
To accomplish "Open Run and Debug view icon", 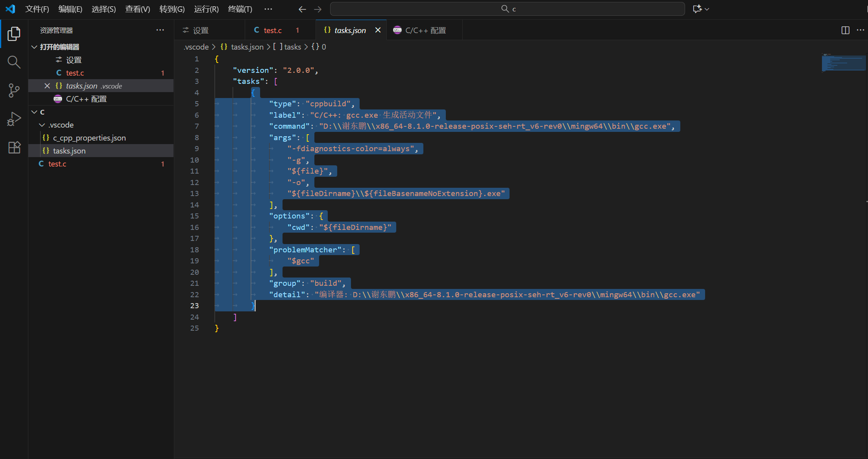I will click(x=14, y=119).
